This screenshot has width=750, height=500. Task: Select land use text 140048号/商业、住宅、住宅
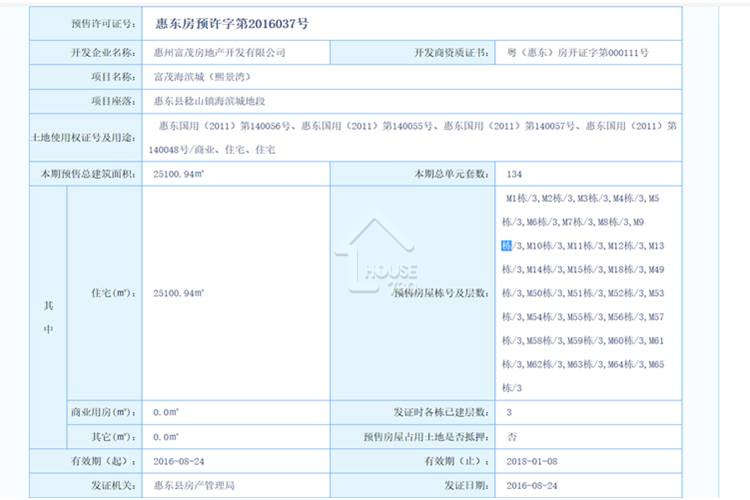point(212,150)
